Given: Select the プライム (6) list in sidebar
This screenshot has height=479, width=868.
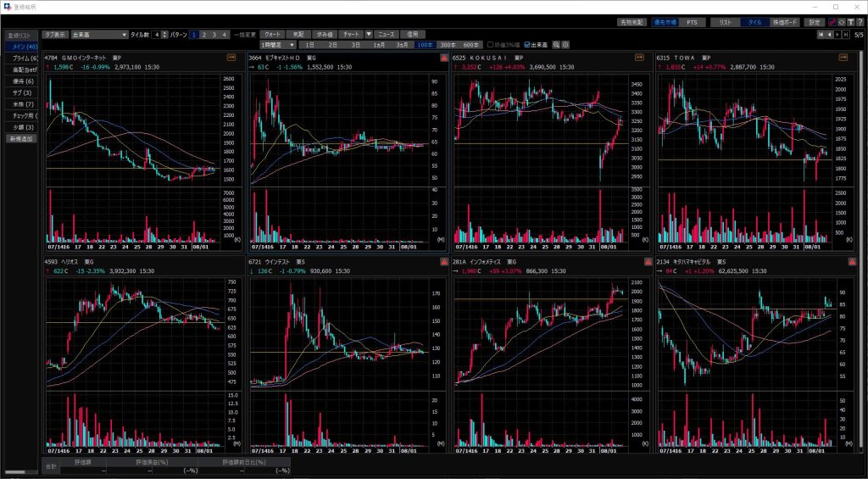Looking at the screenshot, I should (x=24, y=58).
